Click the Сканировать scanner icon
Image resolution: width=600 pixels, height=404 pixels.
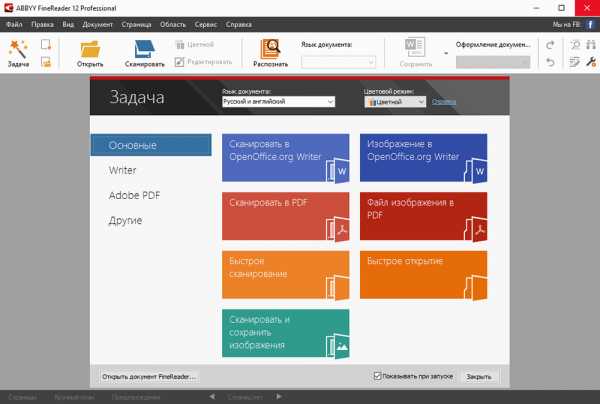[x=144, y=49]
